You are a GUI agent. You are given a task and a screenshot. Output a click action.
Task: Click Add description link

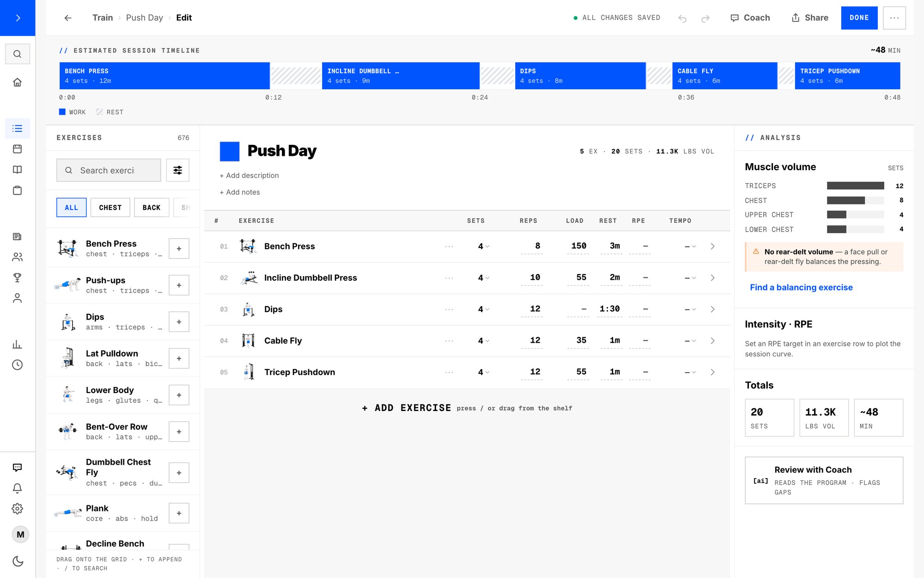click(249, 175)
